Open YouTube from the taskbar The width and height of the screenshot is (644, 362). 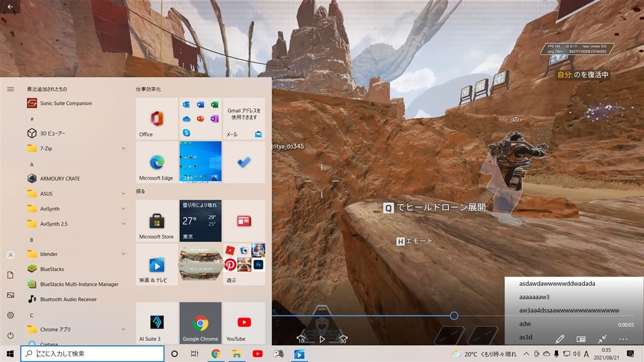coord(257,353)
